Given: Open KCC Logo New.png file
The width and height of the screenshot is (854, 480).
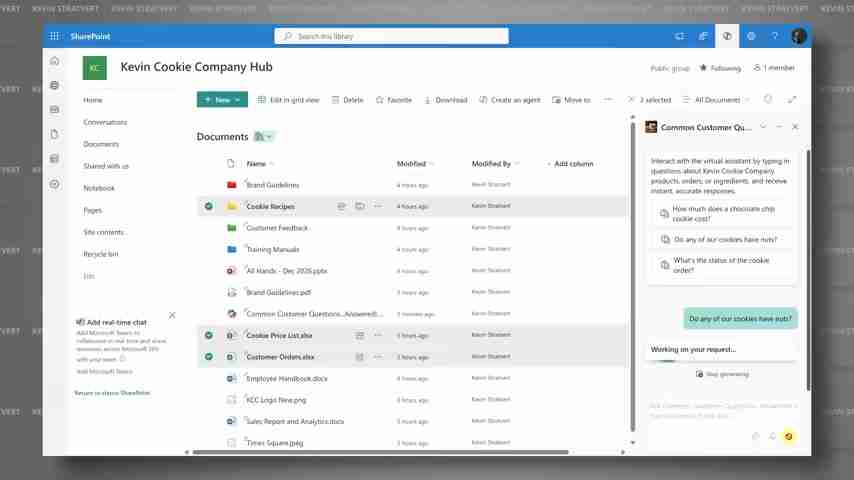Looking at the screenshot, I should click(276, 400).
